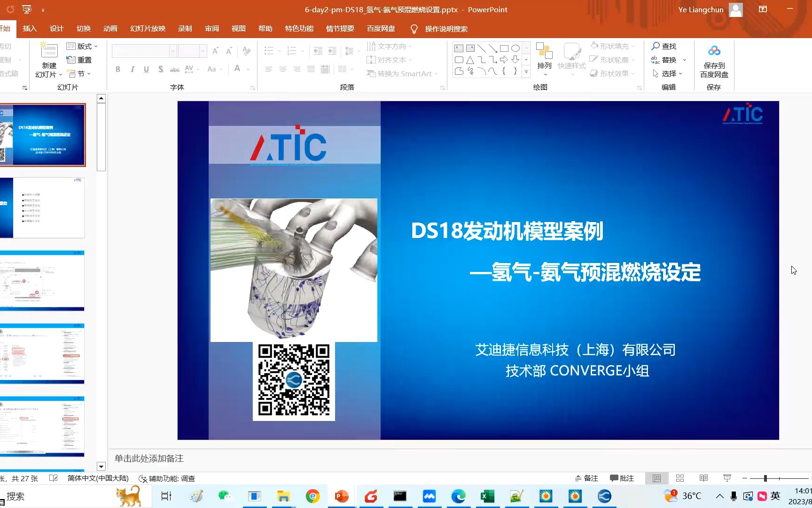Viewport: 812px width, 508px height.
Task: Open Columns dropdown
Action: pyautogui.click(x=345, y=69)
